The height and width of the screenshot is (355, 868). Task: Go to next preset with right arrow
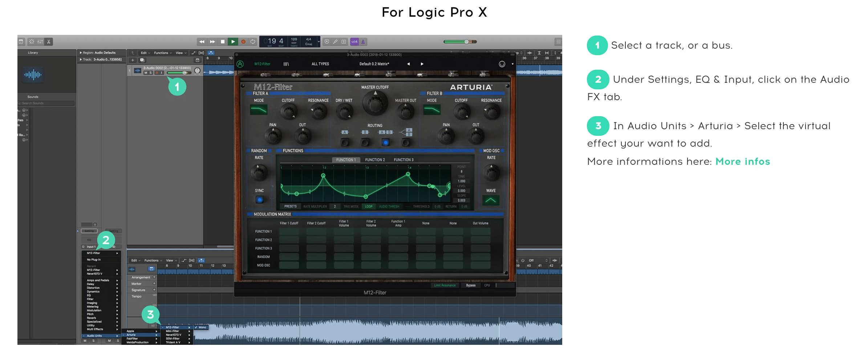(x=422, y=64)
